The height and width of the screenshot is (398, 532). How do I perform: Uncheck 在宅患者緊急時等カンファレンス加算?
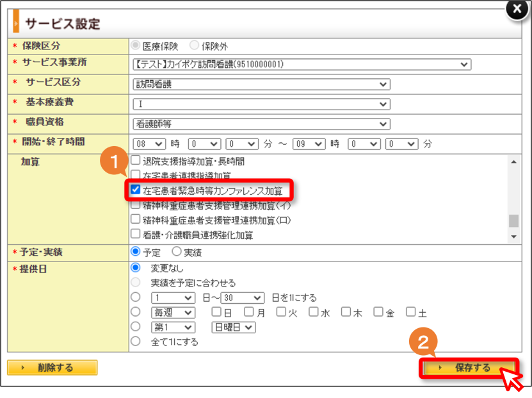(x=135, y=190)
